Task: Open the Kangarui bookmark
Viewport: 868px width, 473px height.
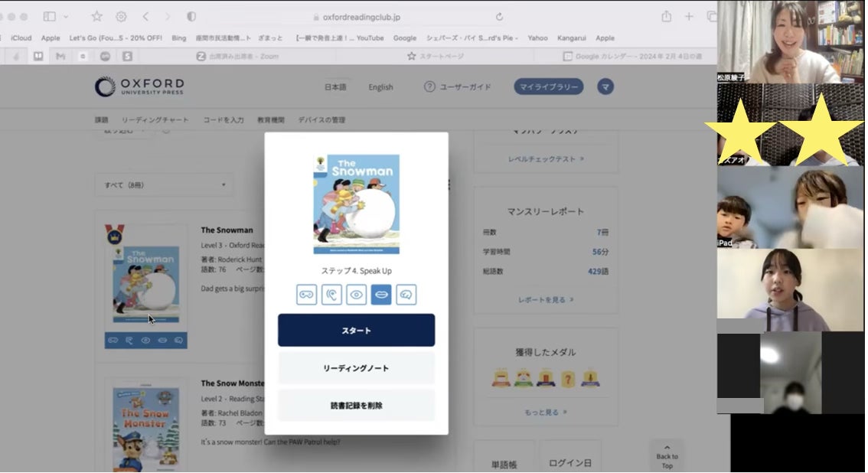Action: [571, 38]
